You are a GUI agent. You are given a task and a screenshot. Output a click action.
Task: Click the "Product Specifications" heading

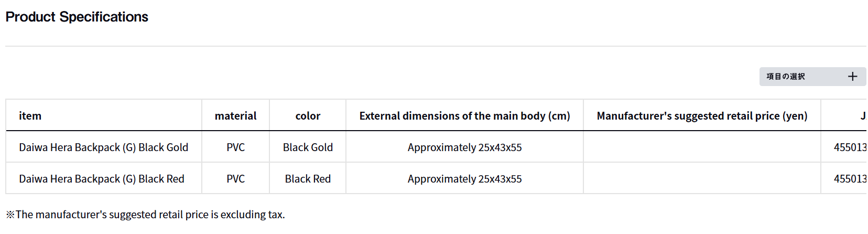point(77,17)
